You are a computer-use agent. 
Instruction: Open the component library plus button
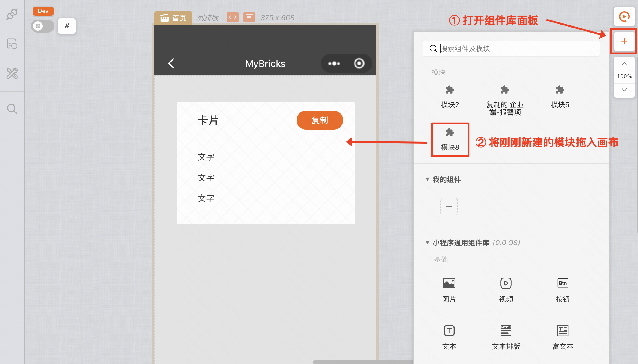click(x=624, y=41)
